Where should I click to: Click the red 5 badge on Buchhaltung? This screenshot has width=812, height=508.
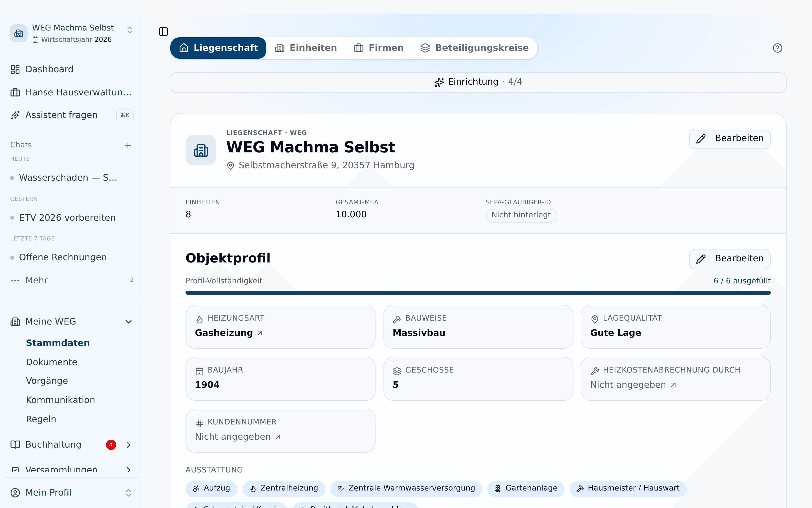click(111, 444)
